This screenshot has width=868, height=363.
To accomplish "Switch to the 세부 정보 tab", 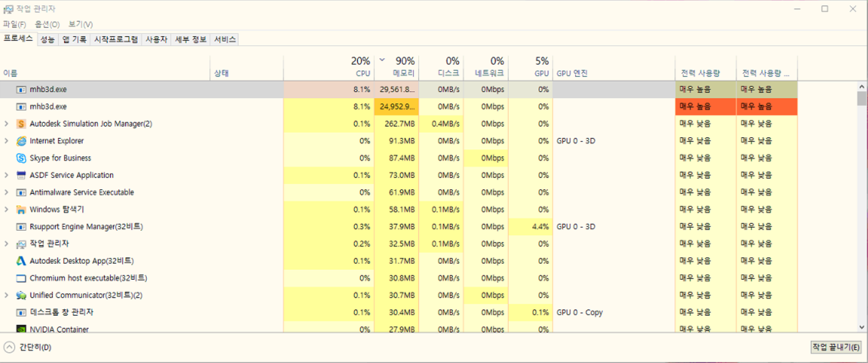I will [191, 39].
